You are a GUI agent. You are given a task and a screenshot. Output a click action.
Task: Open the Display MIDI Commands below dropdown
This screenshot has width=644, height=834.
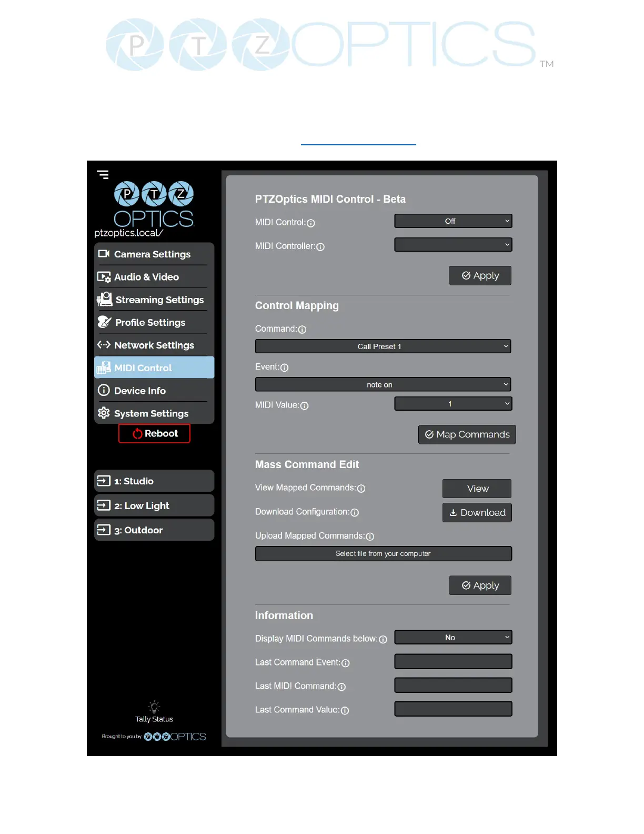coord(453,638)
